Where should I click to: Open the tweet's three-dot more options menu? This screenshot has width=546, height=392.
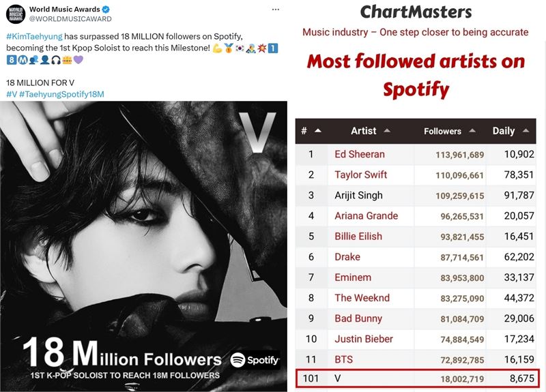tap(276, 10)
